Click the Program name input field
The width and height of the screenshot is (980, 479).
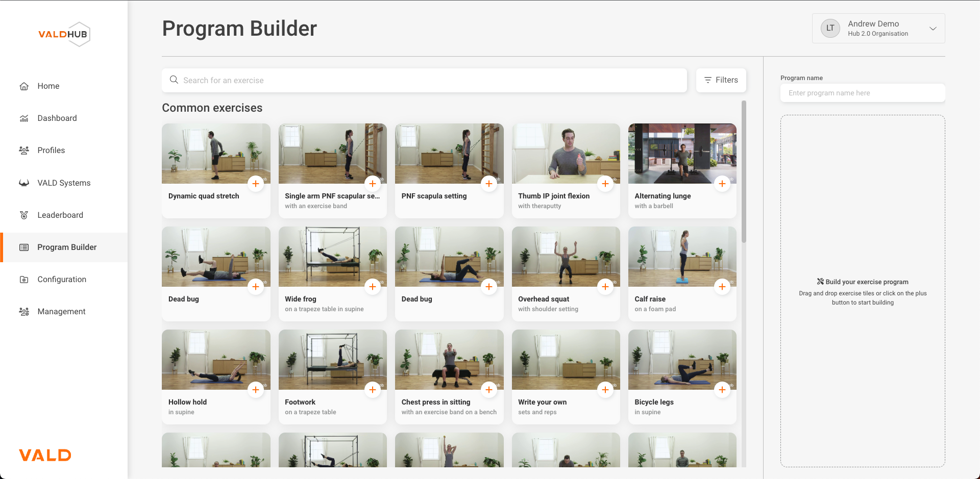click(863, 93)
